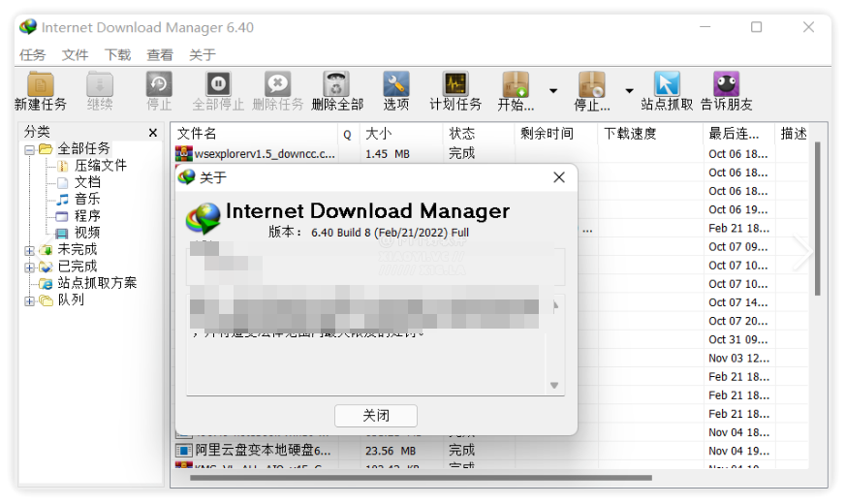Select 程序 category
Screen dimensions: 846x504
click(x=87, y=216)
